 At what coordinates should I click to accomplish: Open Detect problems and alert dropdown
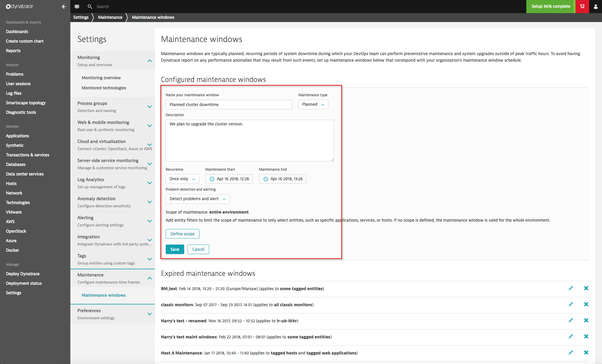tap(198, 199)
